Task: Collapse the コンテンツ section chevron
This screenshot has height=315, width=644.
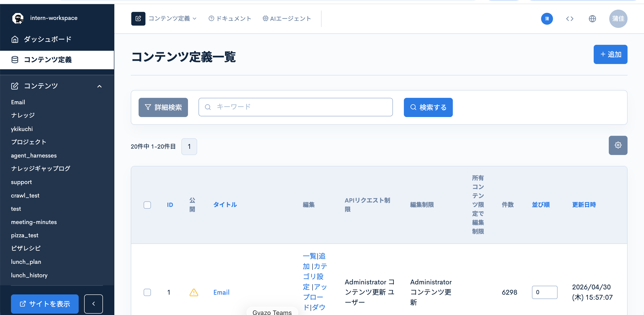Action: click(99, 86)
